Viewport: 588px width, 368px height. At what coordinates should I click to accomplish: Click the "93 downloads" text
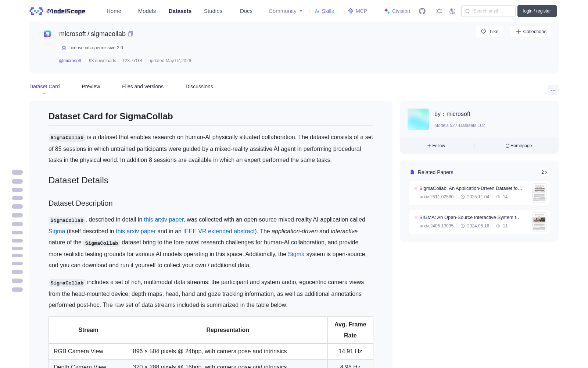103,61
